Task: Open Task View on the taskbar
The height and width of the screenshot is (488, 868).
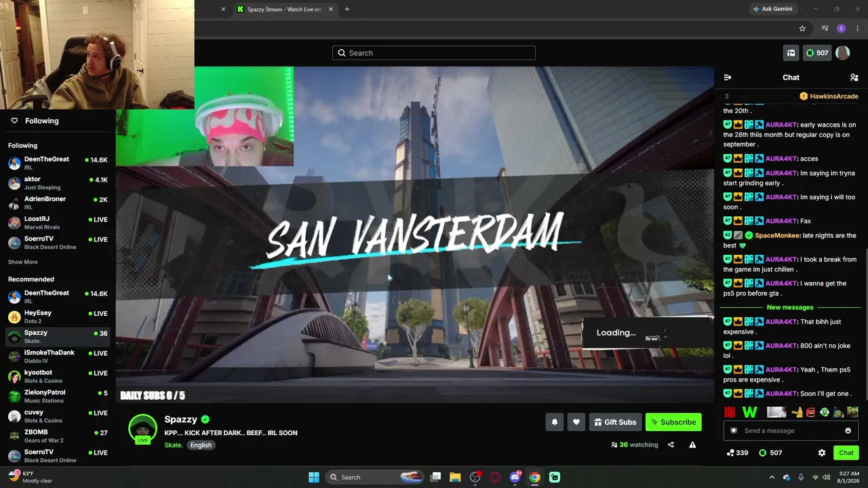Action: pos(435,477)
